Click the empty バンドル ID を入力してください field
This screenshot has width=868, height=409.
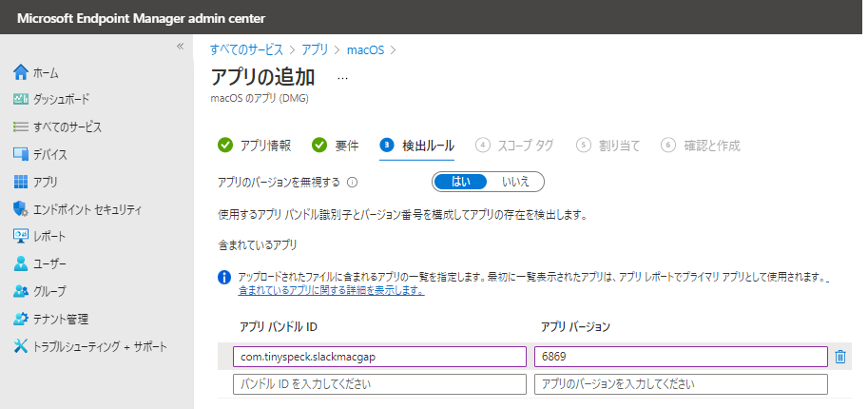tap(379, 384)
